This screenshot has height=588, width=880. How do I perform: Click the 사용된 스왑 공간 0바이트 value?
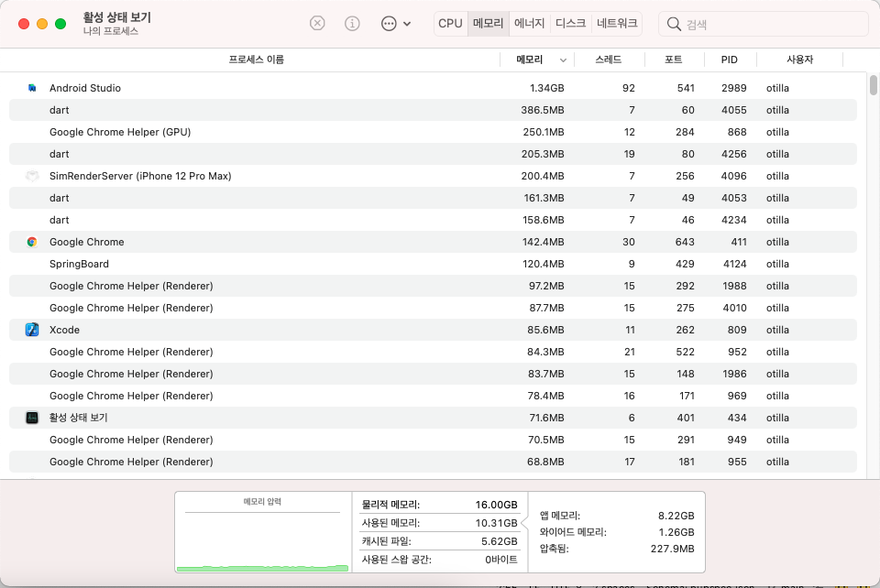point(501,560)
